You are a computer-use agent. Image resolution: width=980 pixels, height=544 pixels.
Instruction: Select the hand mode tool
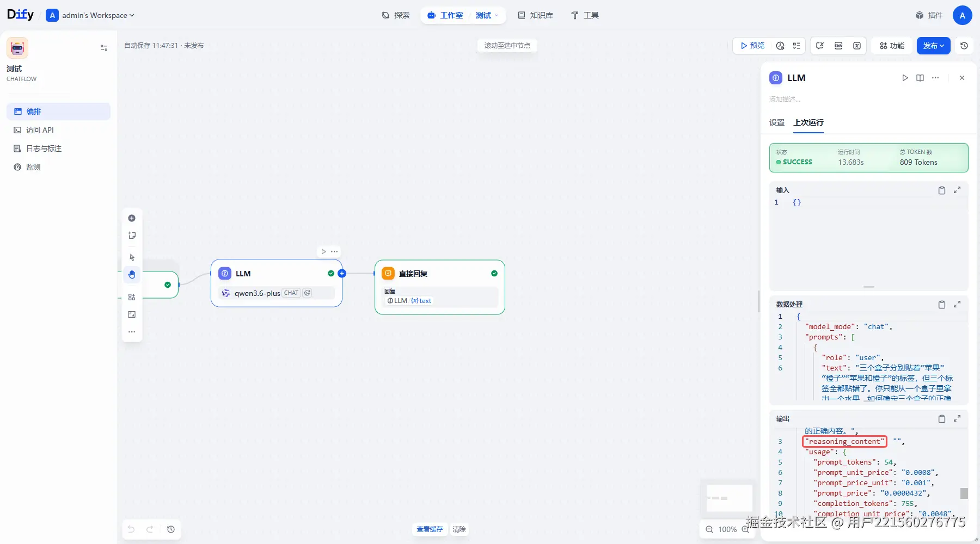(x=132, y=275)
